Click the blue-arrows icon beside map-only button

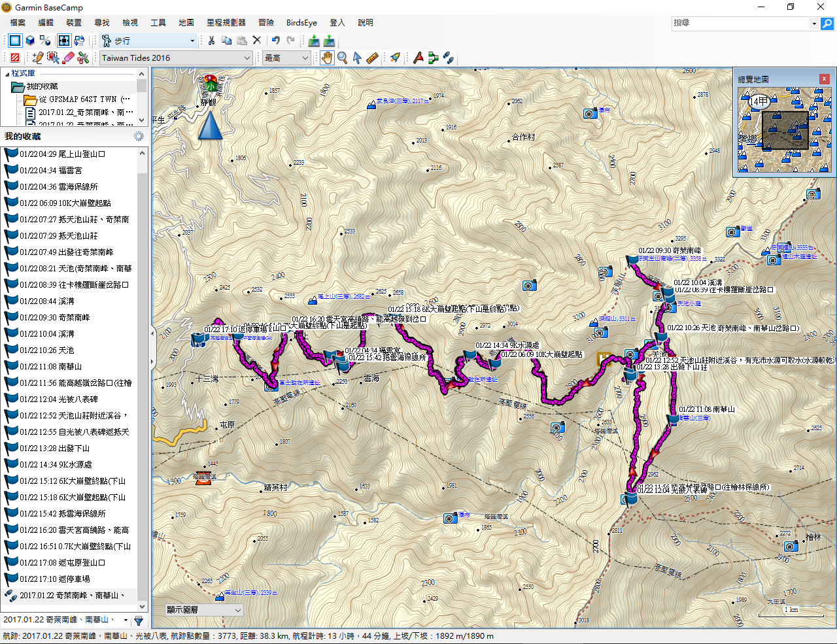tap(79, 41)
